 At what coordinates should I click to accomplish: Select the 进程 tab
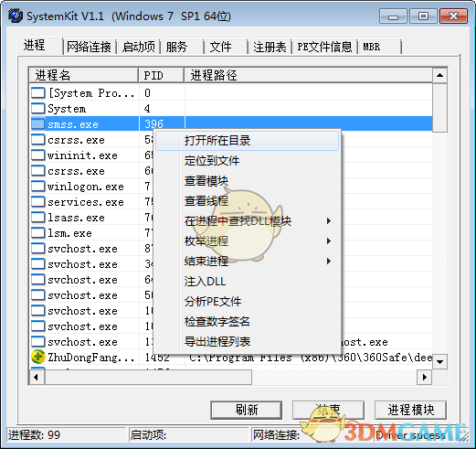coord(40,46)
